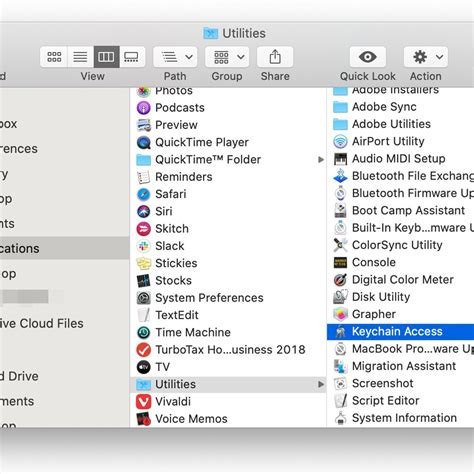Select the MacBook Pro...ware row
This screenshot has height=474, width=474.
[x=400, y=349]
